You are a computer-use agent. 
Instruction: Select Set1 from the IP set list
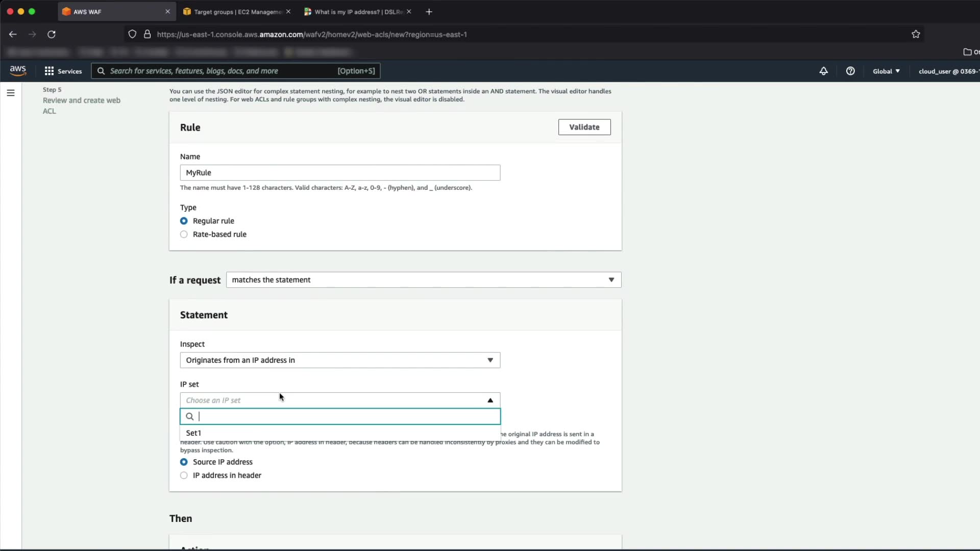(194, 433)
